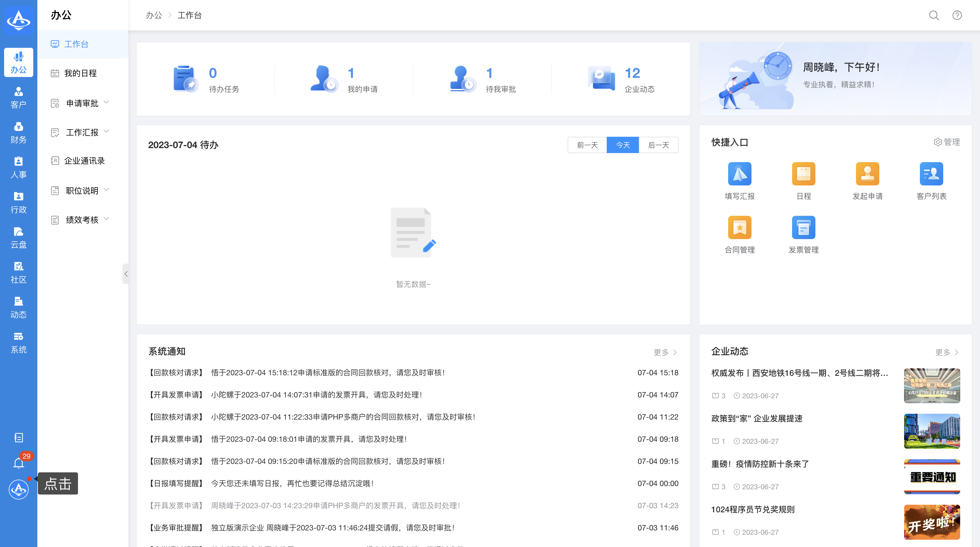This screenshot has height=547, width=980.
Task: Open the search magnifier in header
Action: coord(934,15)
